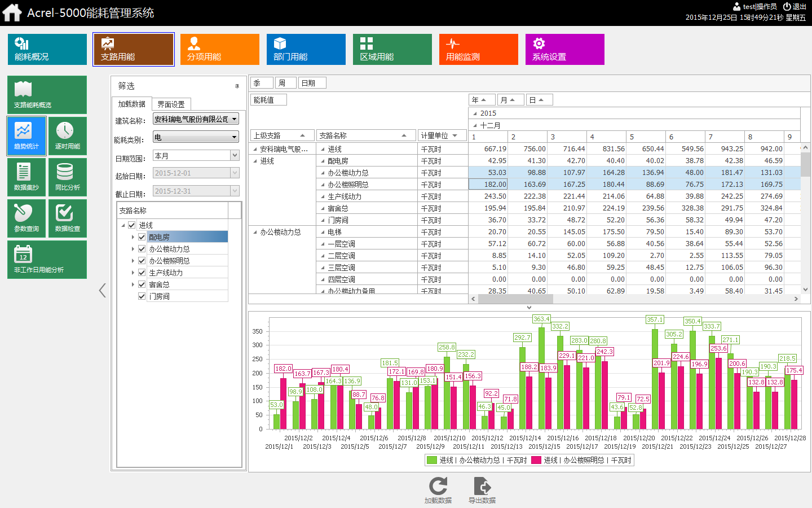Toggle the 门房间 checkbox
This screenshot has width=812, height=508.
(x=142, y=296)
